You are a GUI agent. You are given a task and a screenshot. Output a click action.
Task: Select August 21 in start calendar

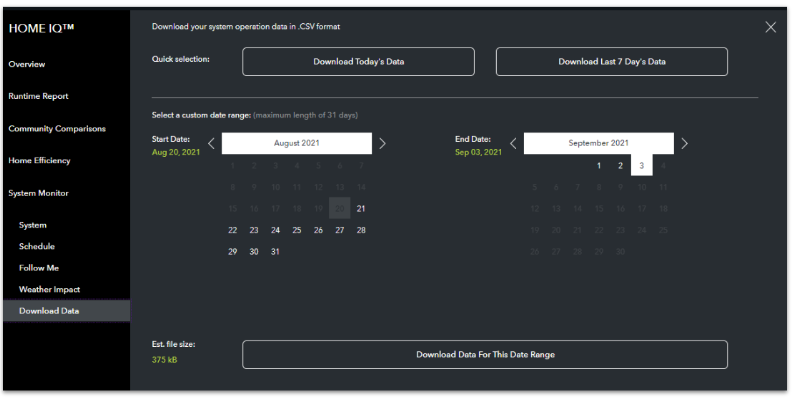361,208
